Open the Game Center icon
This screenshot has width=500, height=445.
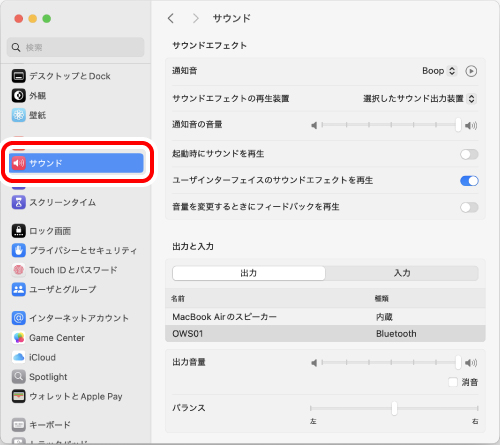(x=19, y=338)
